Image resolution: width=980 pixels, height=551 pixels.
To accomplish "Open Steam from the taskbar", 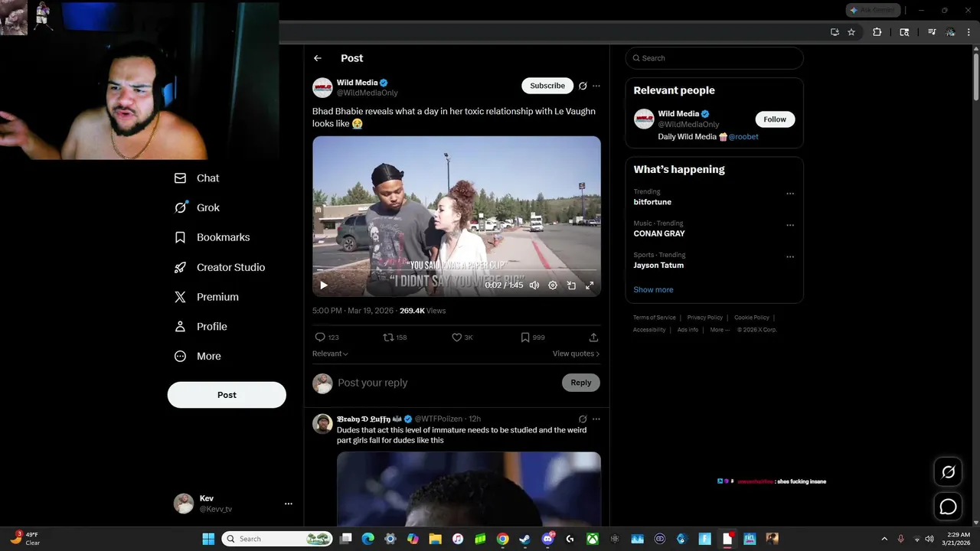I will click(525, 539).
